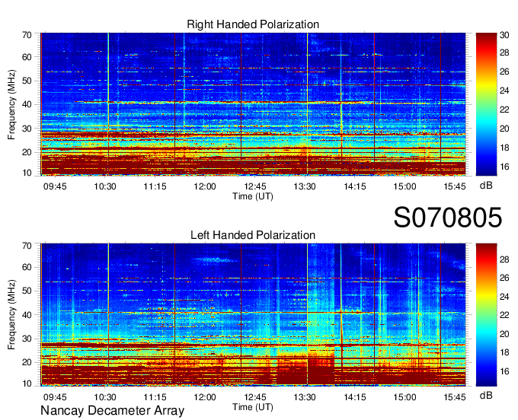Select the "S070805" observation label
Screen dimensions: 518x420
[x=448, y=218]
